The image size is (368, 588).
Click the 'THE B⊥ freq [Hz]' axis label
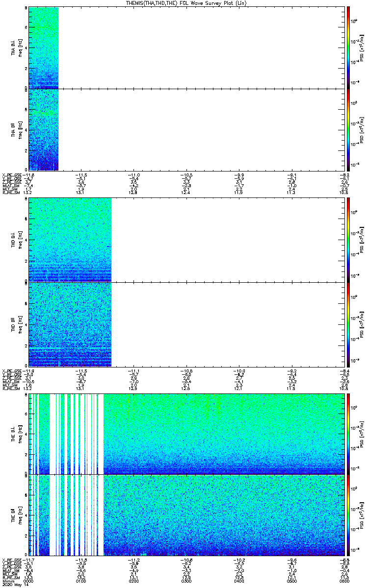[16, 434]
